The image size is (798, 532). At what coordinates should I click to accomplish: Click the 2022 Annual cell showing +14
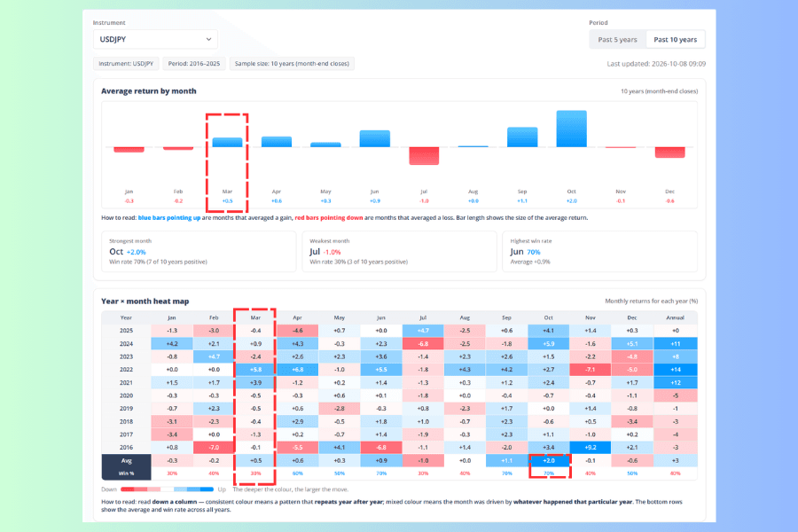(x=676, y=370)
